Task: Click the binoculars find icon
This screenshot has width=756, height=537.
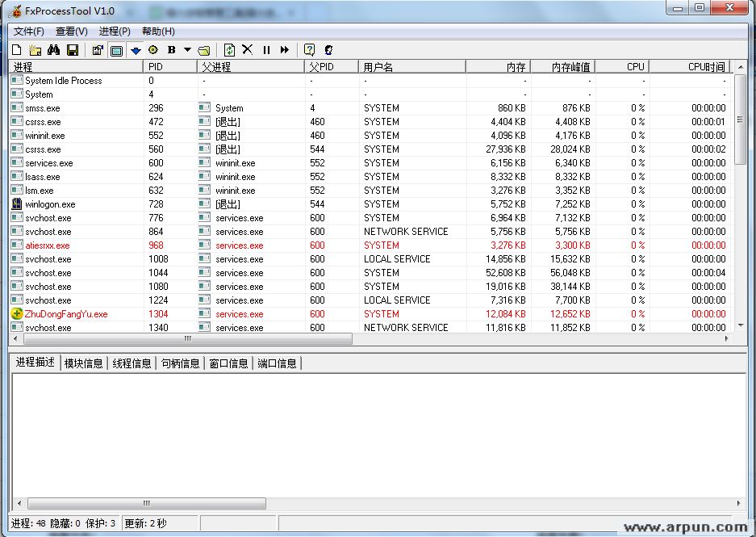Action: [x=54, y=50]
